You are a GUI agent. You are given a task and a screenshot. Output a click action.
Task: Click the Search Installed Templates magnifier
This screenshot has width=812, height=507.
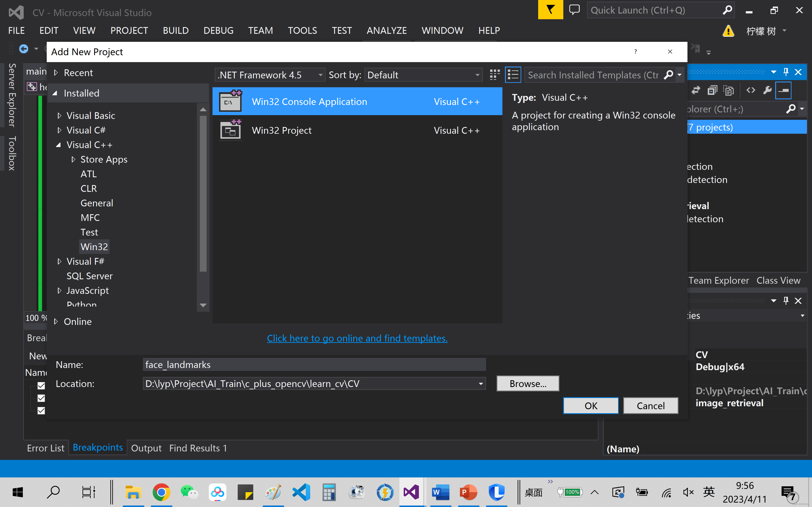(x=669, y=75)
